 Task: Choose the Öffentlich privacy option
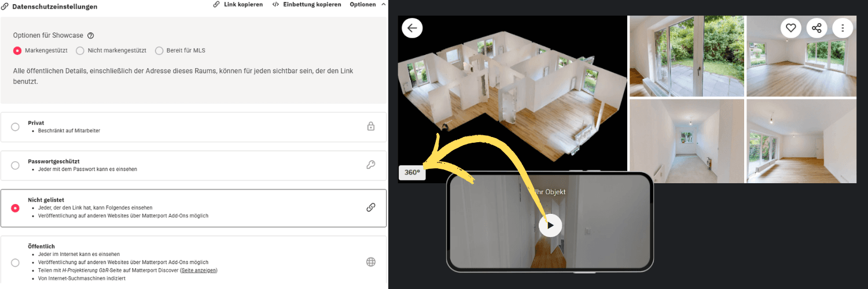[x=15, y=262]
